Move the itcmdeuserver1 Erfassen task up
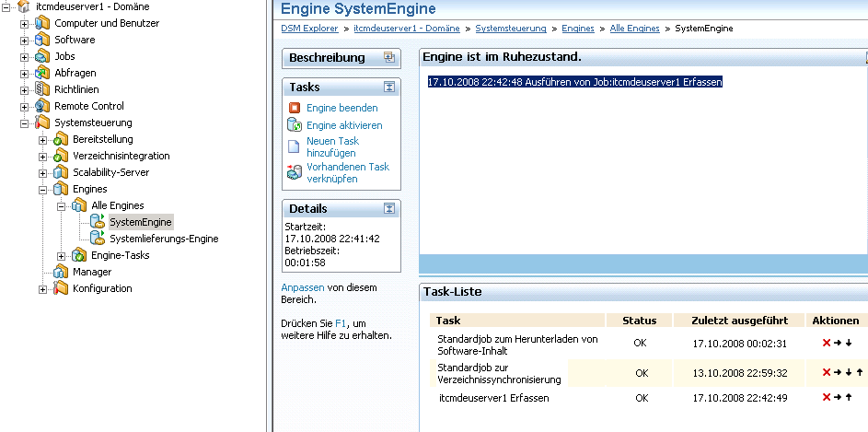868x432 pixels. (x=848, y=398)
